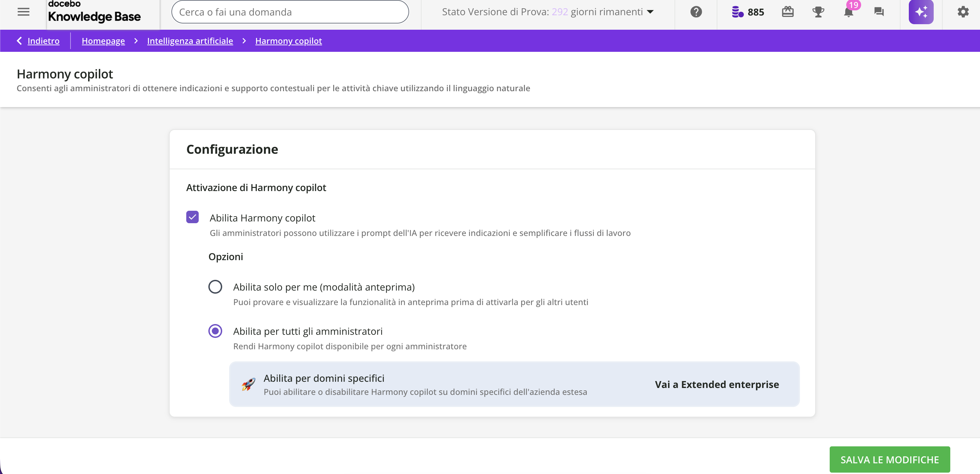The image size is (980, 474).
Task: Select Abilita solo per me option
Action: [x=215, y=286]
